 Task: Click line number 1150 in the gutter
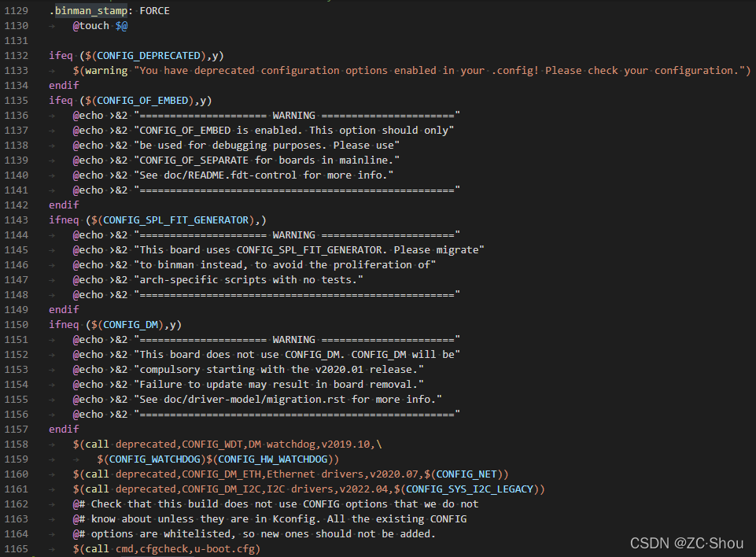point(16,325)
